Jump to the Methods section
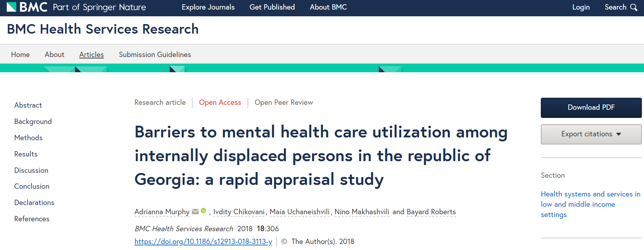Viewport: 644px width, 250px height. pos(28,138)
